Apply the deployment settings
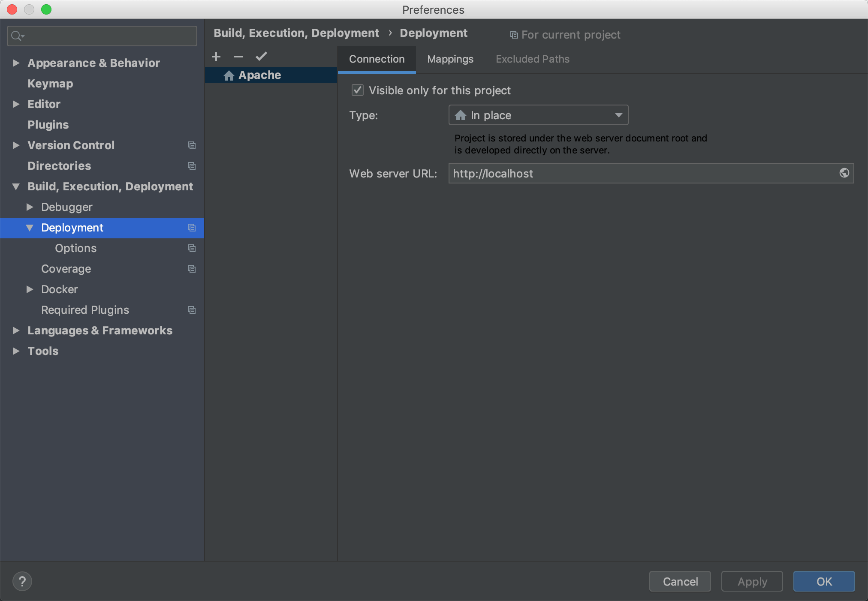Viewport: 868px width, 601px height. click(x=751, y=581)
